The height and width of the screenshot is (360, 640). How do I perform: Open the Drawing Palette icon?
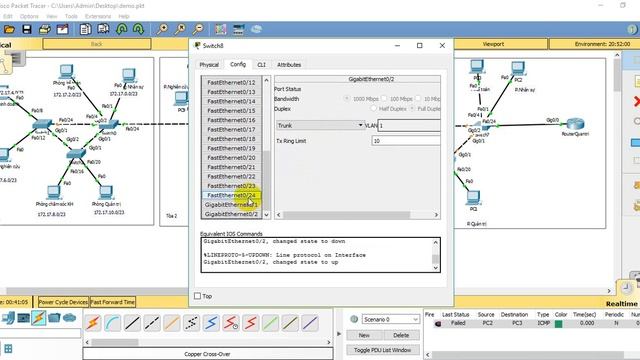pyautogui.click(x=221, y=29)
